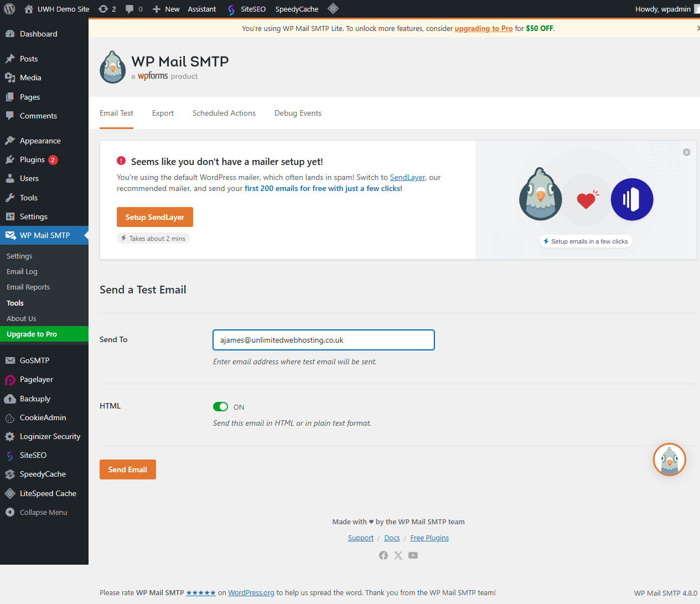Open the comments bubble in admin bar
700x604 pixels.
coord(129,9)
